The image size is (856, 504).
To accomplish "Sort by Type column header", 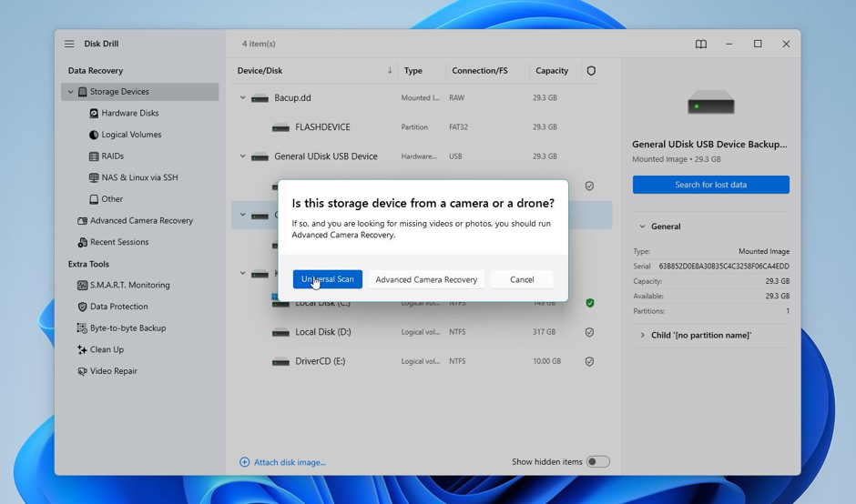I will [413, 70].
